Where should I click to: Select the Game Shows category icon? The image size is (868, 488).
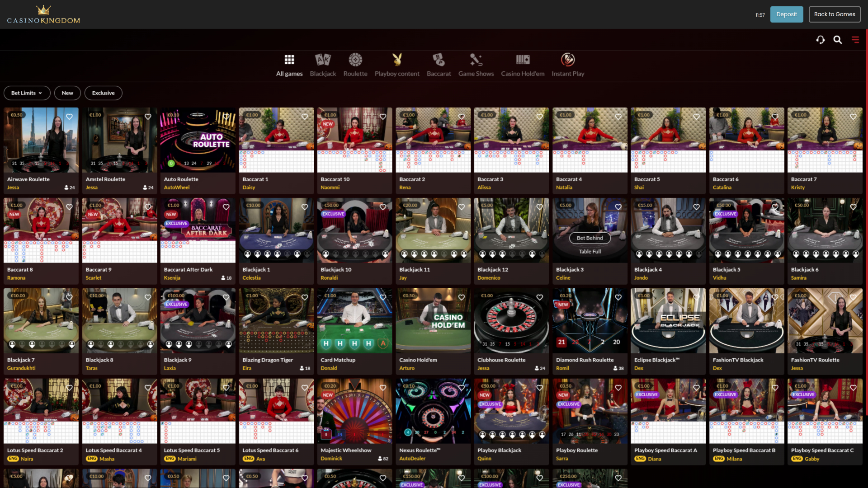click(476, 60)
